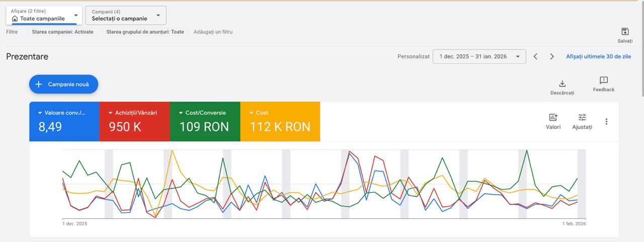Click Adăugați un filtru field

click(x=213, y=32)
